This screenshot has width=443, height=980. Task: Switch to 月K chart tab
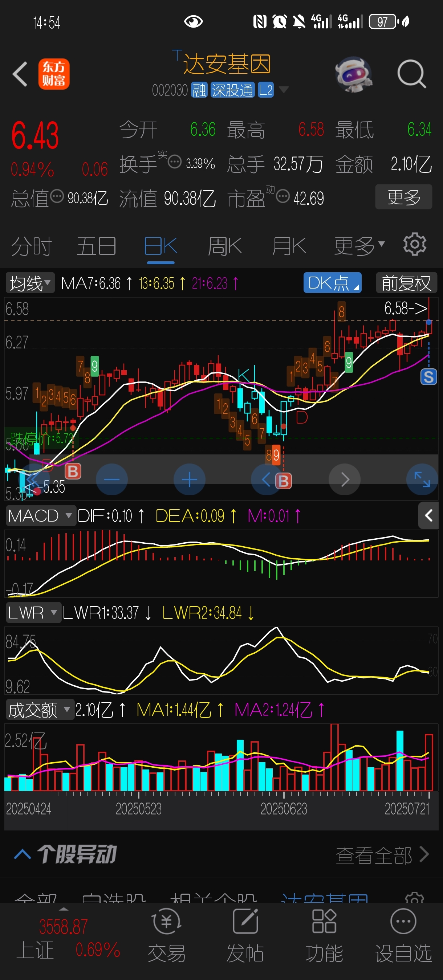[289, 246]
